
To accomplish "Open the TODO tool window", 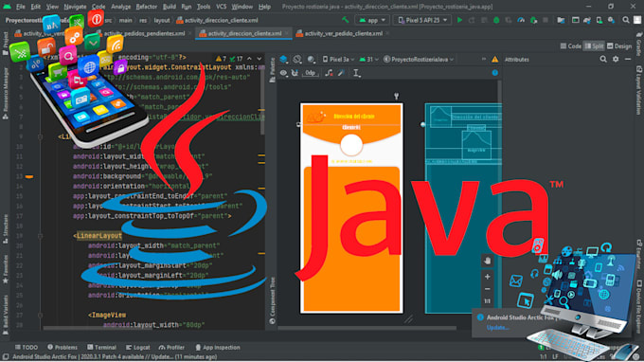I will click(27, 347).
